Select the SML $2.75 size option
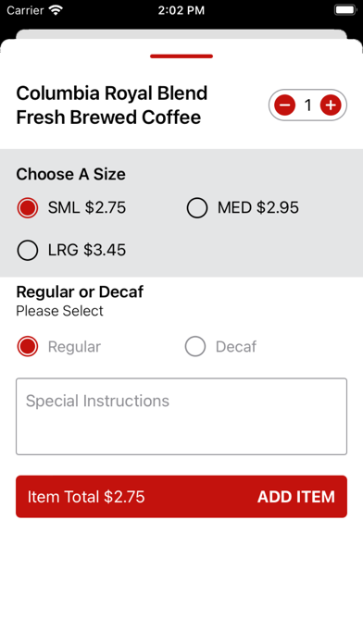 71,208
